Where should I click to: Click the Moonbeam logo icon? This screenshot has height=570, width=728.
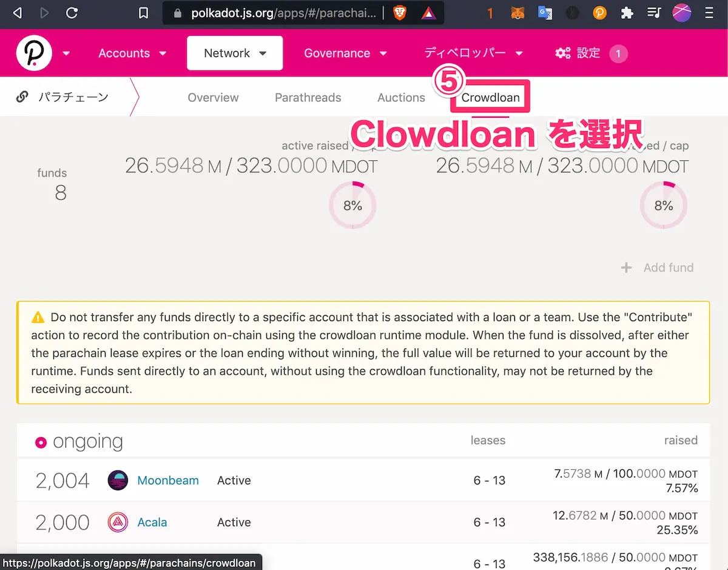pos(118,480)
